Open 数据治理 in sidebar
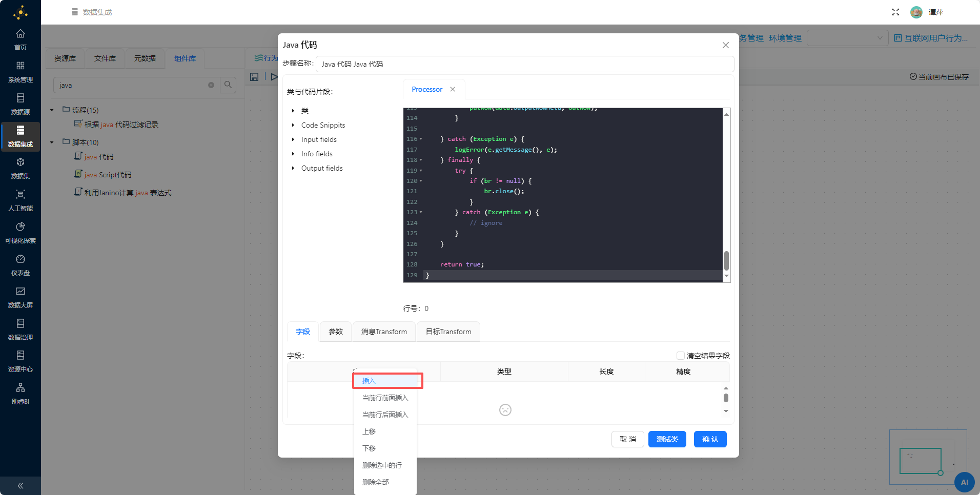This screenshot has width=980, height=495. point(21,330)
